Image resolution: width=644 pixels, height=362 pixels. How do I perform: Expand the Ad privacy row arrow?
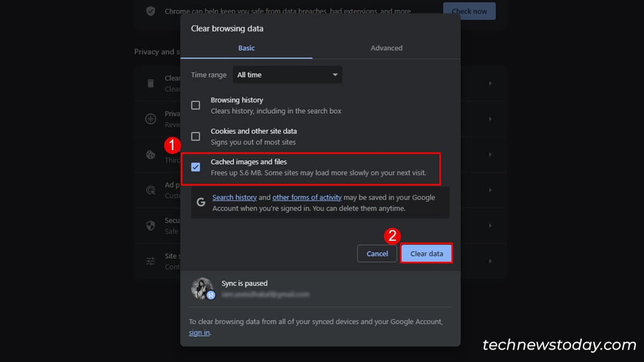(x=490, y=190)
